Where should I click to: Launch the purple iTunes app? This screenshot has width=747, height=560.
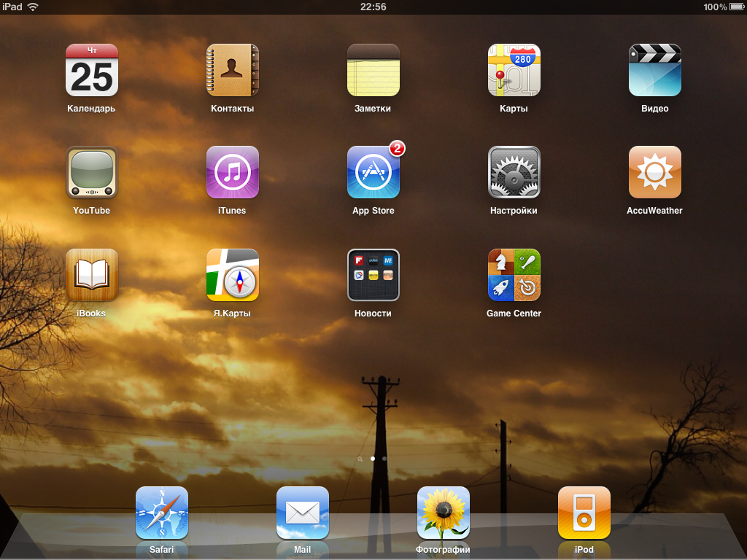click(x=233, y=173)
